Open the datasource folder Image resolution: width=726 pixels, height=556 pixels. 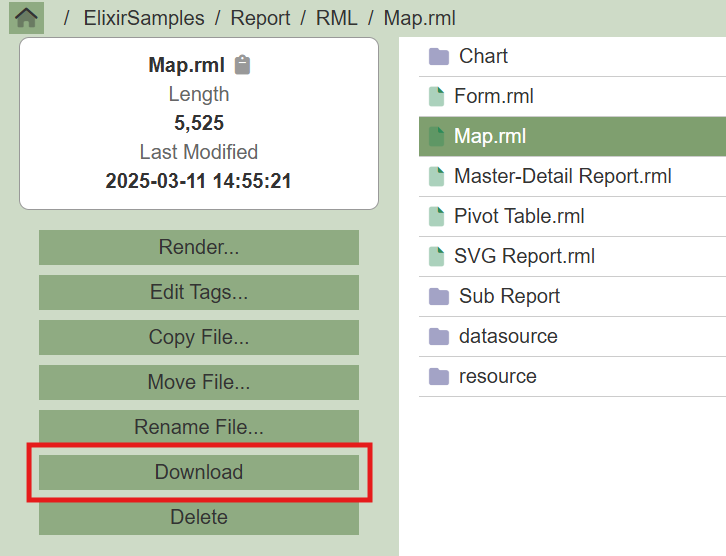pos(572,337)
